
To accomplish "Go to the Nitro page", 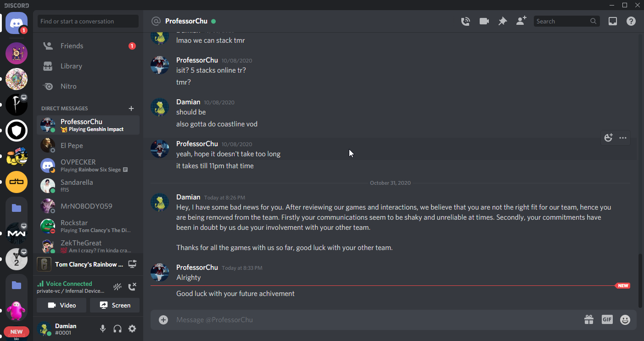I will [68, 86].
